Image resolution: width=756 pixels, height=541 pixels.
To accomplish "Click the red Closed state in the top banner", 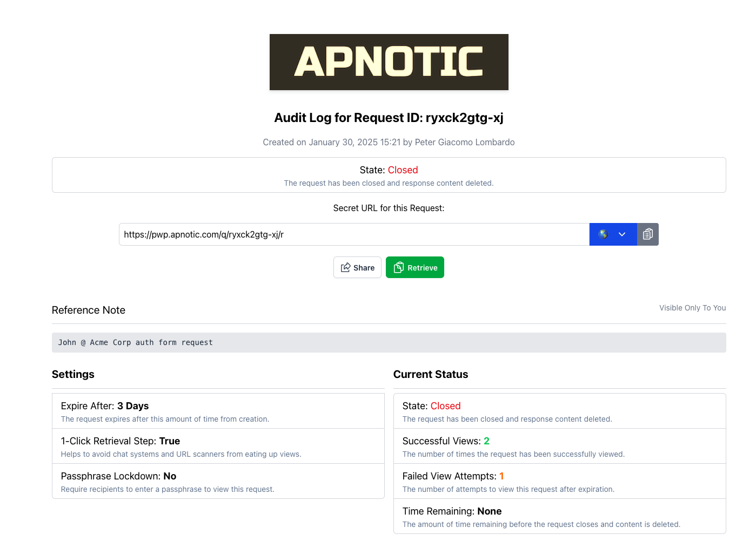I will [403, 170].
